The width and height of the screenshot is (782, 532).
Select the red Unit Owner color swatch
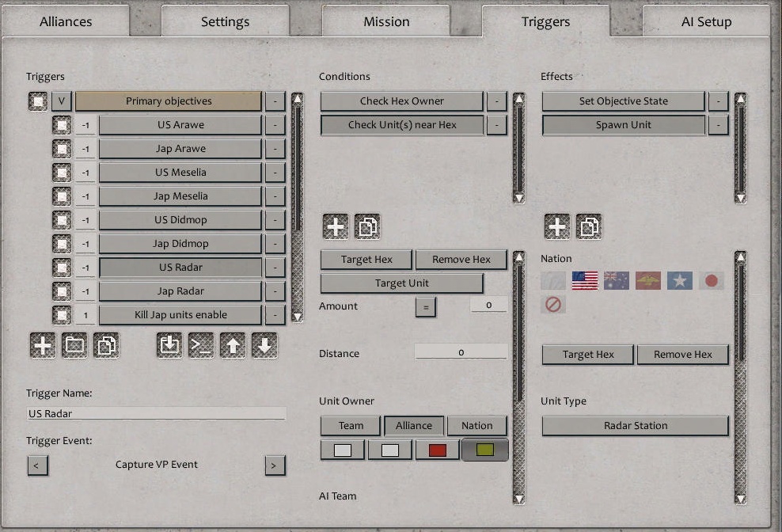tap(438, 450)
